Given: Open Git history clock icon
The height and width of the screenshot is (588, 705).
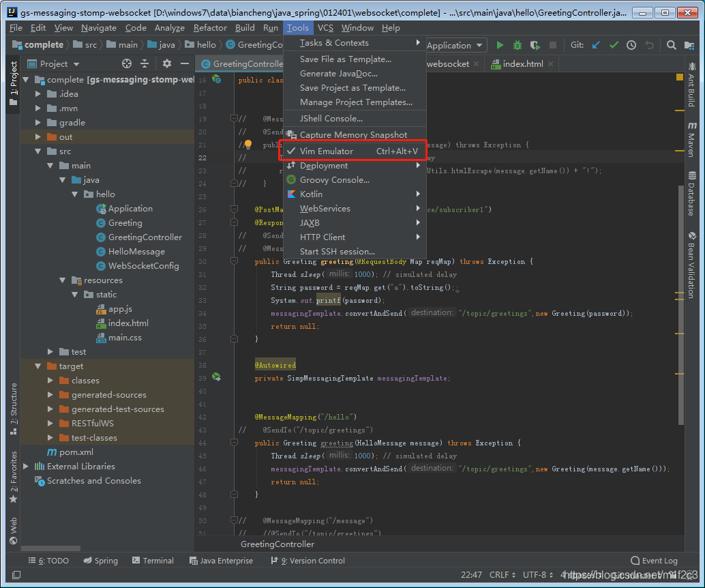Looking at the screenshot, I should click(x=631, y=45).
